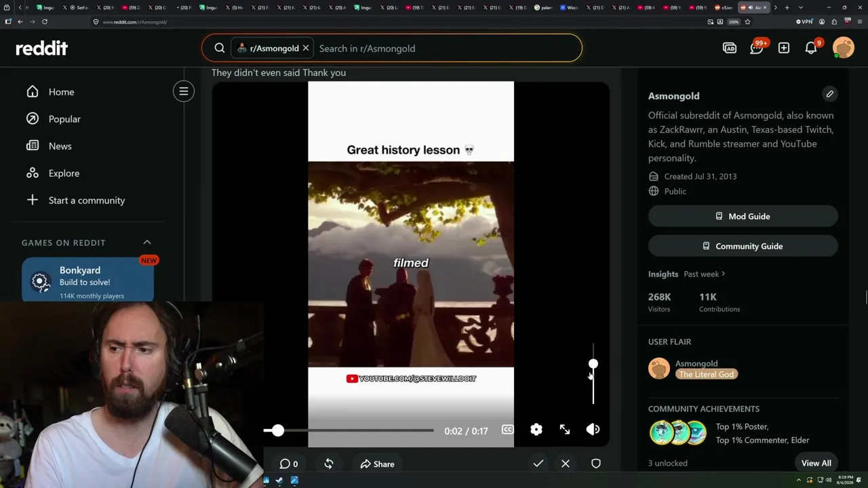View All community achievements
The image size is (868, 488).
coord(816,463)
